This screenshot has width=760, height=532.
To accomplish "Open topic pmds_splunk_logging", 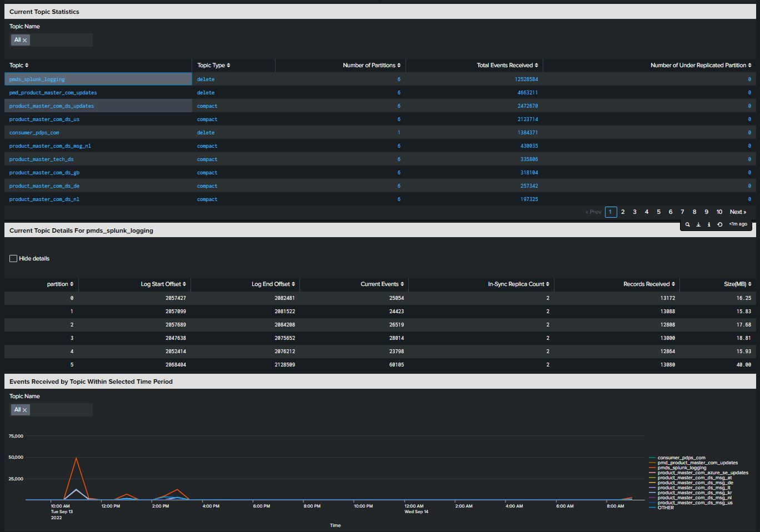I will 37,79.
